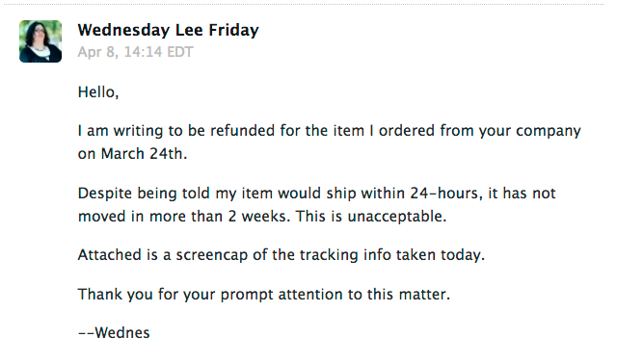The height and width of the screenshot is (364, 617).
Task: Click the line starting "I am writing"
Action: pos(330,131)
